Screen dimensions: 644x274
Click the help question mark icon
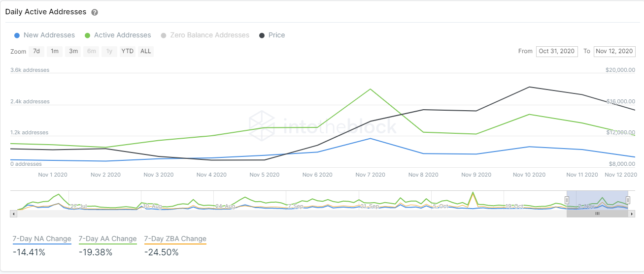point(95,12)
